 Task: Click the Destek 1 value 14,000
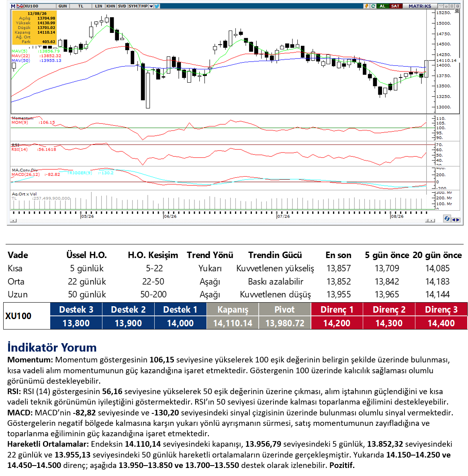pos(180,323)
